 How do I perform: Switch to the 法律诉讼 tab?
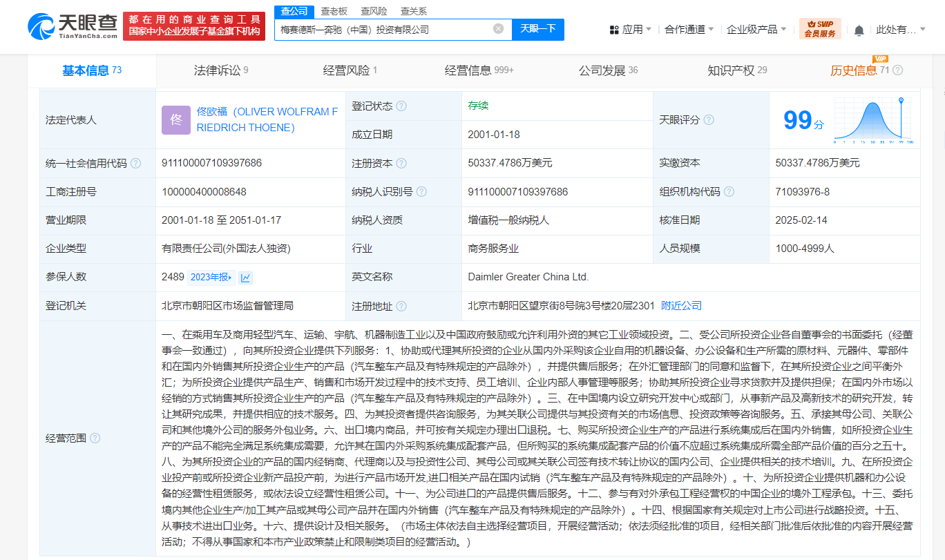[x=220, y=70]
